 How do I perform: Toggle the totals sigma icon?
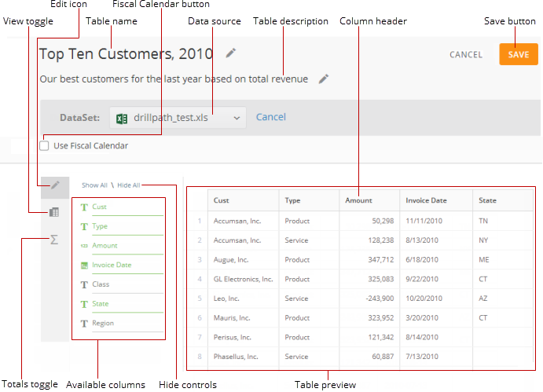pyautogui.click(x=54, y=240)
